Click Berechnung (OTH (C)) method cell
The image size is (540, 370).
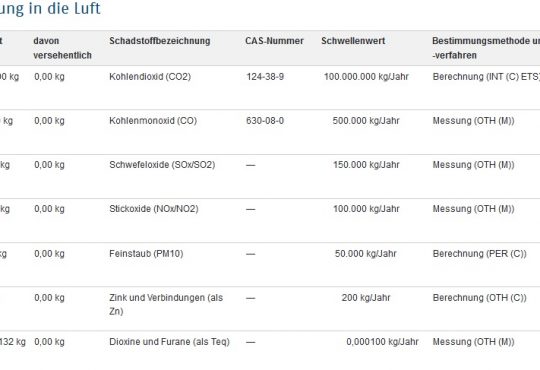(x=479, y=298)
